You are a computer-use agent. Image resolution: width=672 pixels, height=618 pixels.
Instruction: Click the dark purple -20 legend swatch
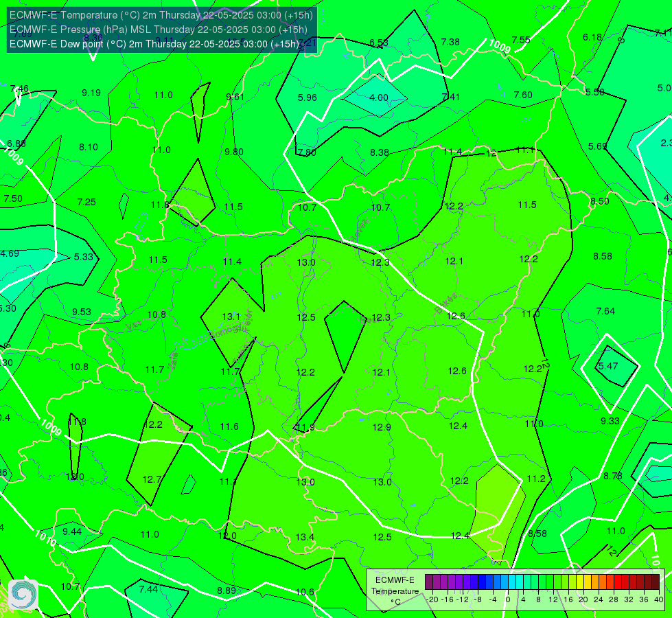[x=428, y=582]
